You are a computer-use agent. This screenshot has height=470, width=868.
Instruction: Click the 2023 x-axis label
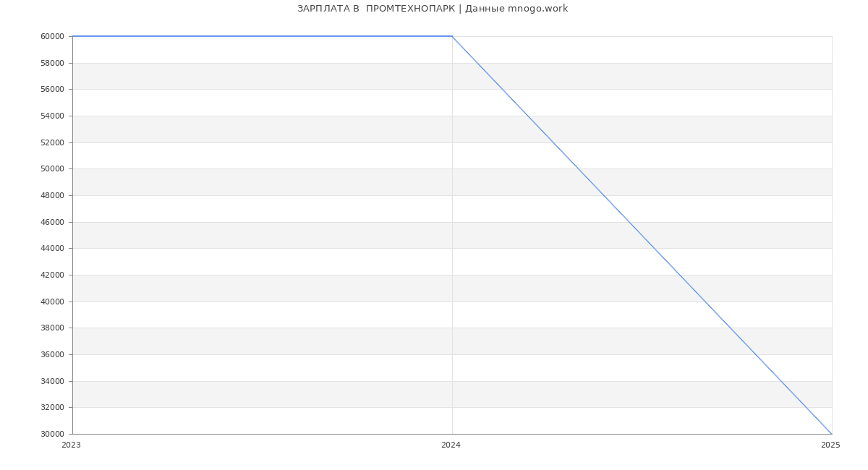pyautogui.click(x=71, y=445)
